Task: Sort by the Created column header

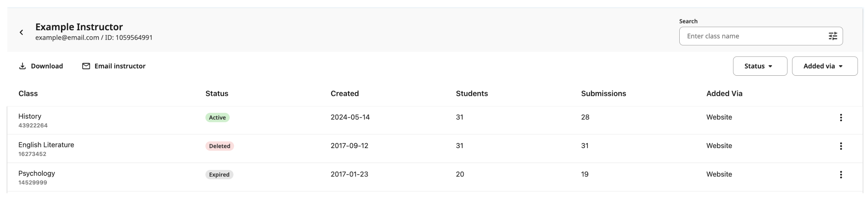Action: [x=345, y=94]
